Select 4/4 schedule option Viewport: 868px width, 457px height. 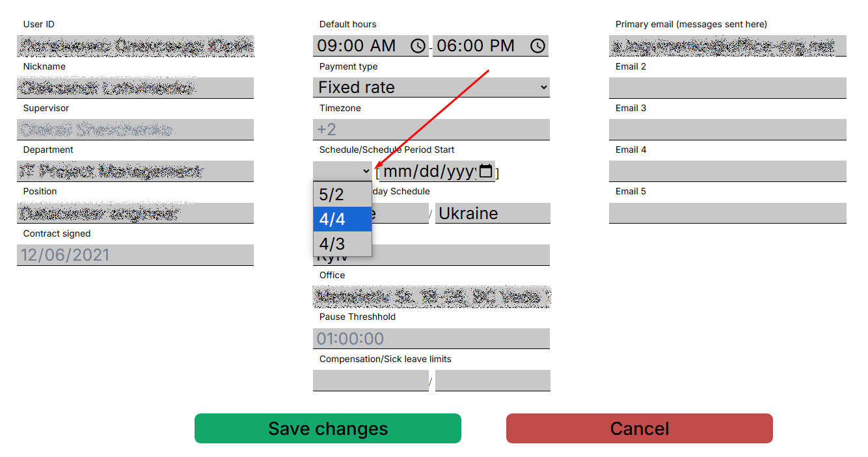pyautogui.click(x=342, y=219)
